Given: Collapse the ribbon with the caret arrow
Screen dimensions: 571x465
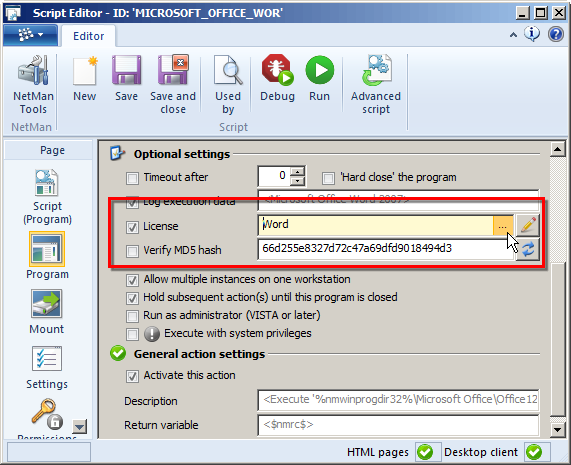Looking at the screenshot, I should pyautogui.click(x=513, y=35).
